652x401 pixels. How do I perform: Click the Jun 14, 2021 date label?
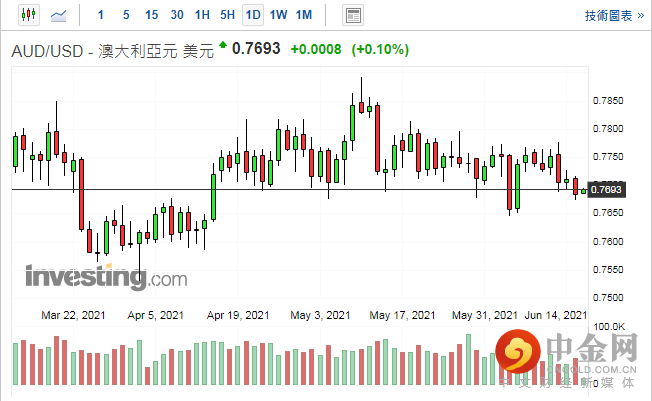556,315
